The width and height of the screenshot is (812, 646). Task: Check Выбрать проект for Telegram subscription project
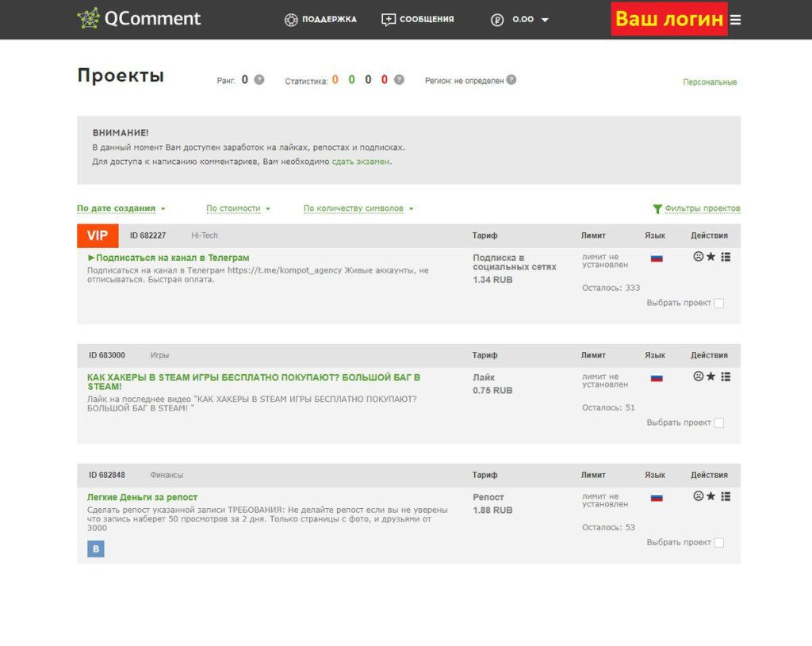pyautogui.click(x=718, y=304)
